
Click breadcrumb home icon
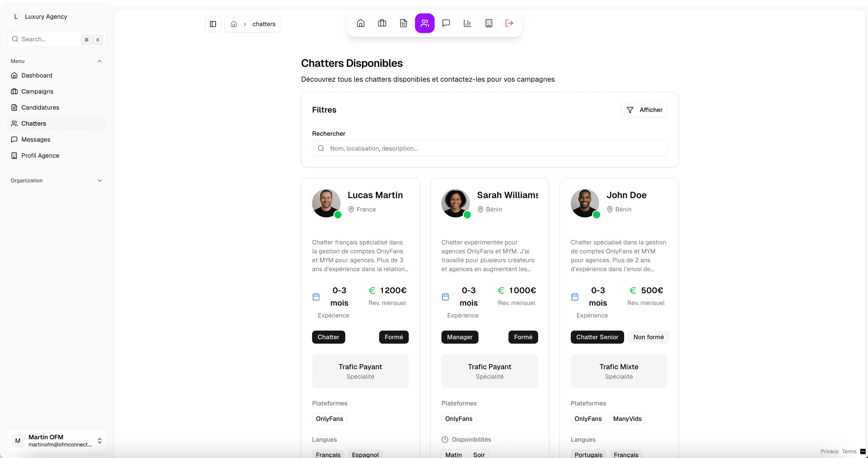click(x=233, y=24)
